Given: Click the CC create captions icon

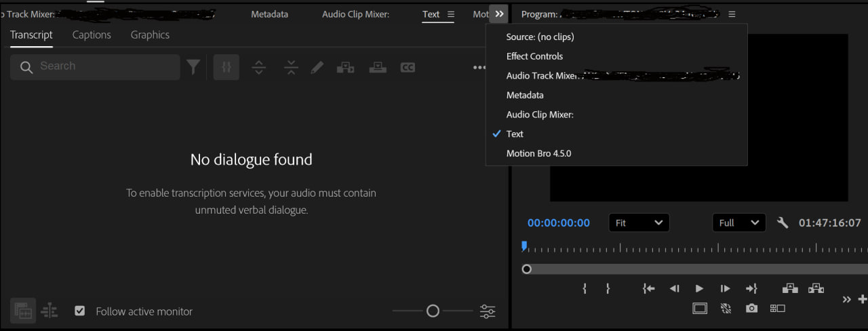Looking at the screenshot, I should click(408, 67).
